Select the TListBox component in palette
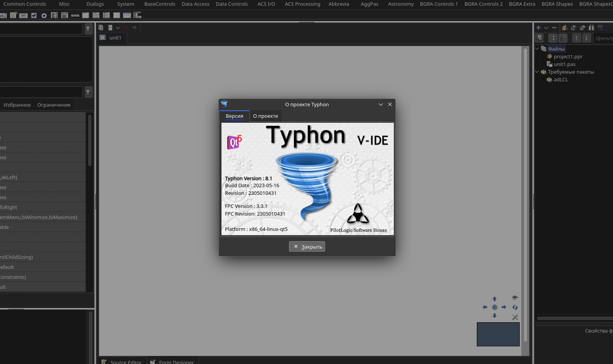 coord(54,15)
